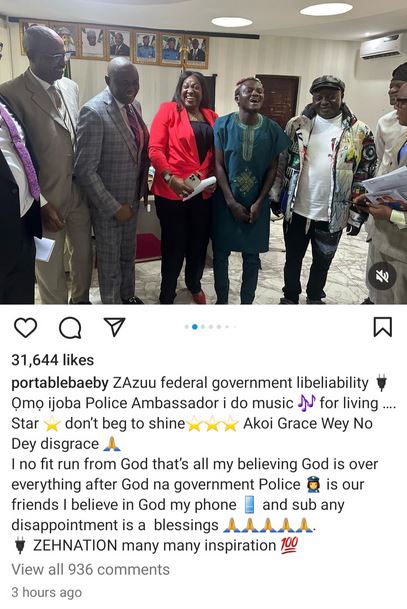This screenshot has height=609, width=407.
Task: Select the highlighted blue carousel dot
Action: 195,327
